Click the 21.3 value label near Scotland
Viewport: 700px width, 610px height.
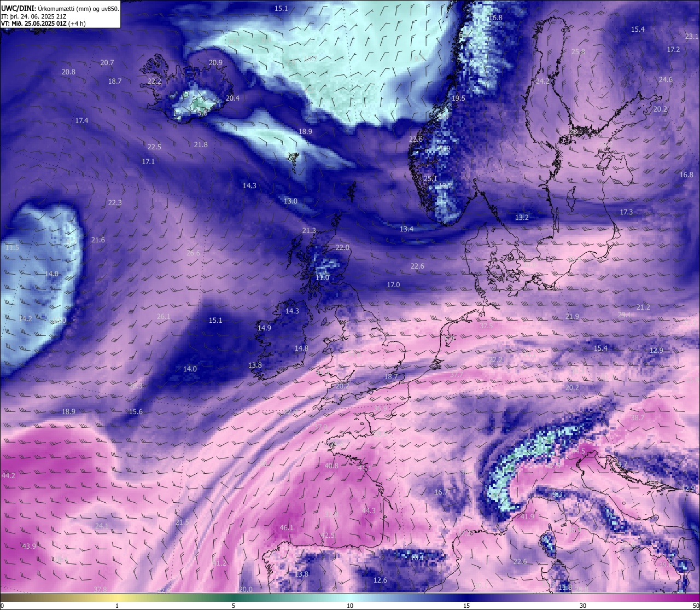309,231
